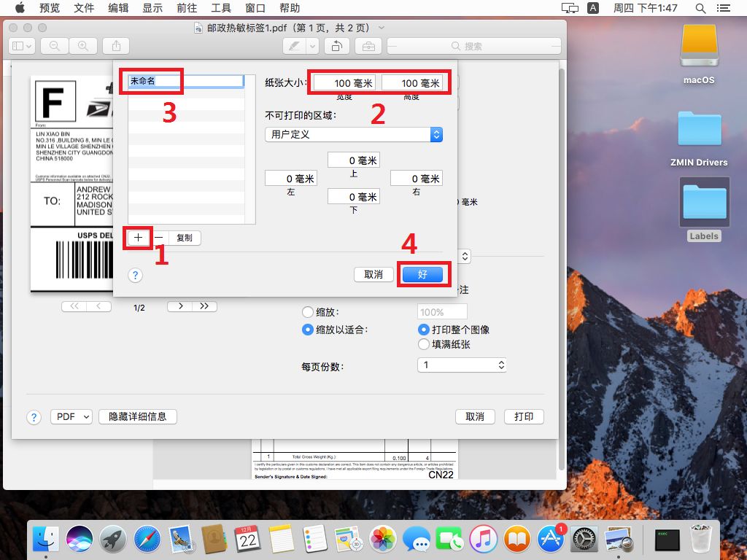Click the rotate toolbar button
The image size is (747, 560).
point(337,46)
